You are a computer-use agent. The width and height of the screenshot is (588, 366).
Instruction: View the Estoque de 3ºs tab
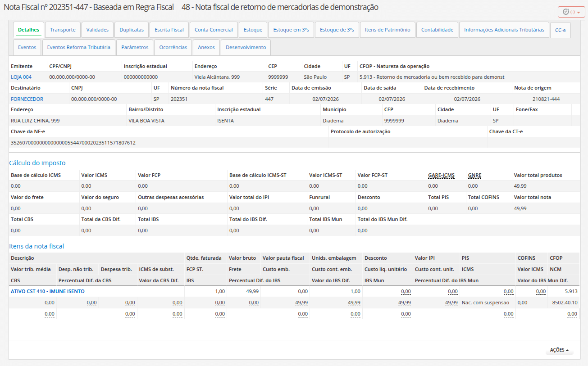(x=337, y=30)
